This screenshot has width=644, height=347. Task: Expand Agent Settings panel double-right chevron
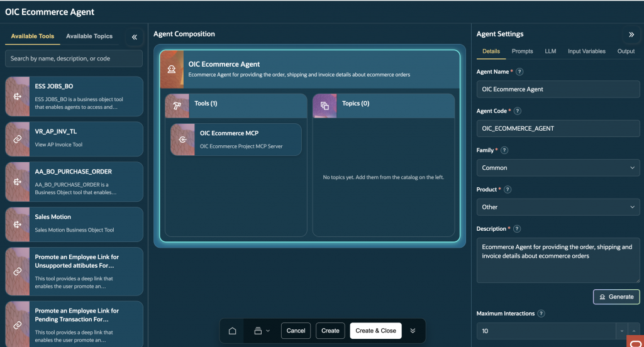pos(631,35)
